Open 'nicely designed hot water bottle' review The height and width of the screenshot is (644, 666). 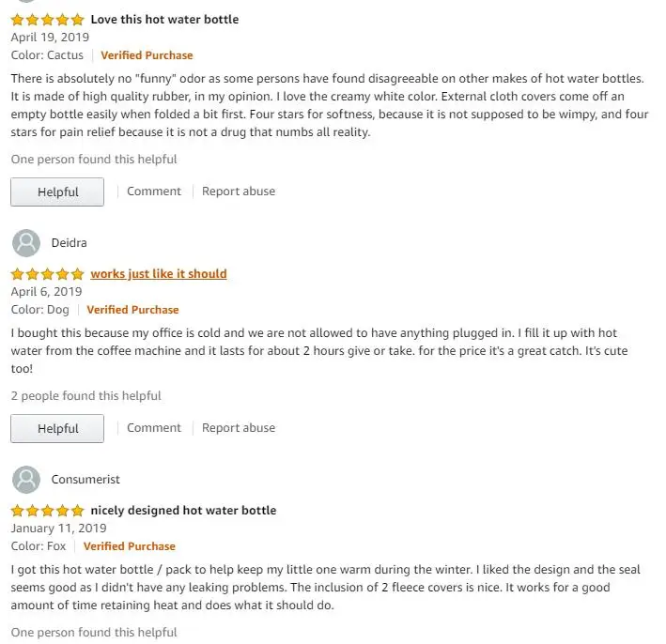[x=183, y=511]
